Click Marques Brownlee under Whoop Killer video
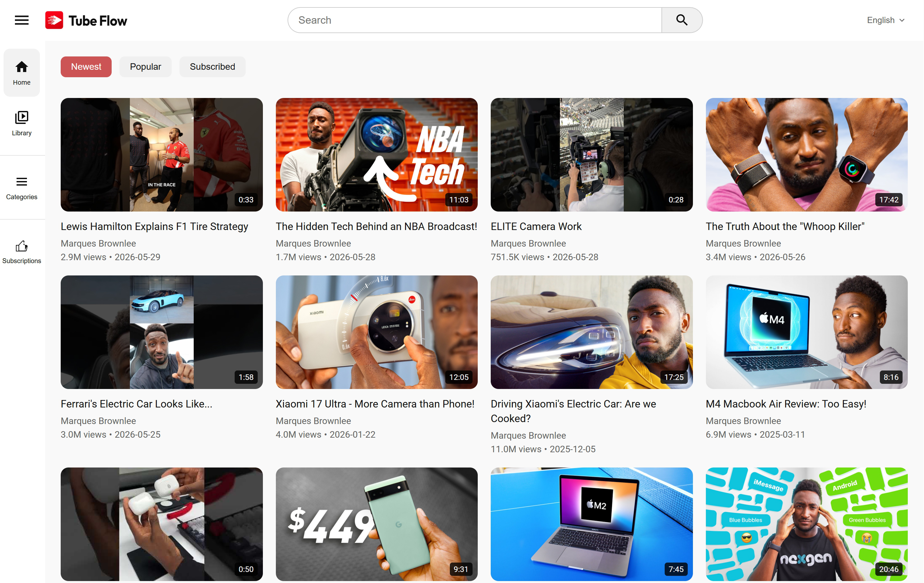The height and width of the screenshot is (583, 924). point(743,243)
